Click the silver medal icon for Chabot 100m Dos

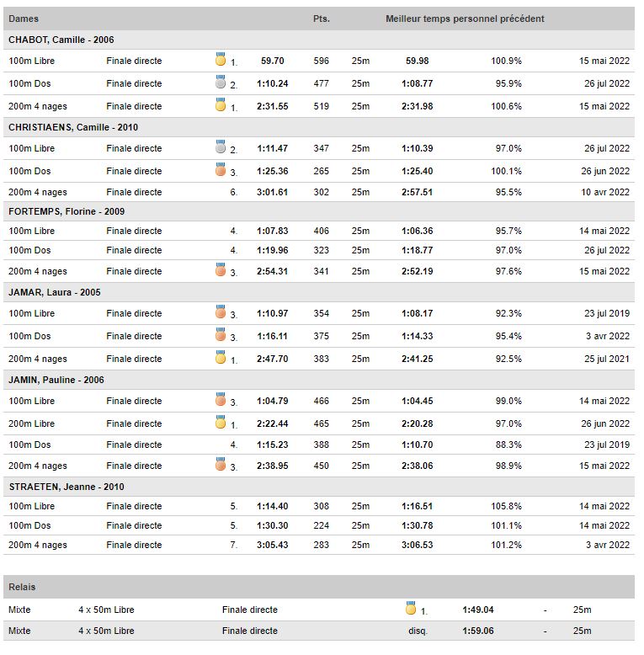(221, 82)
